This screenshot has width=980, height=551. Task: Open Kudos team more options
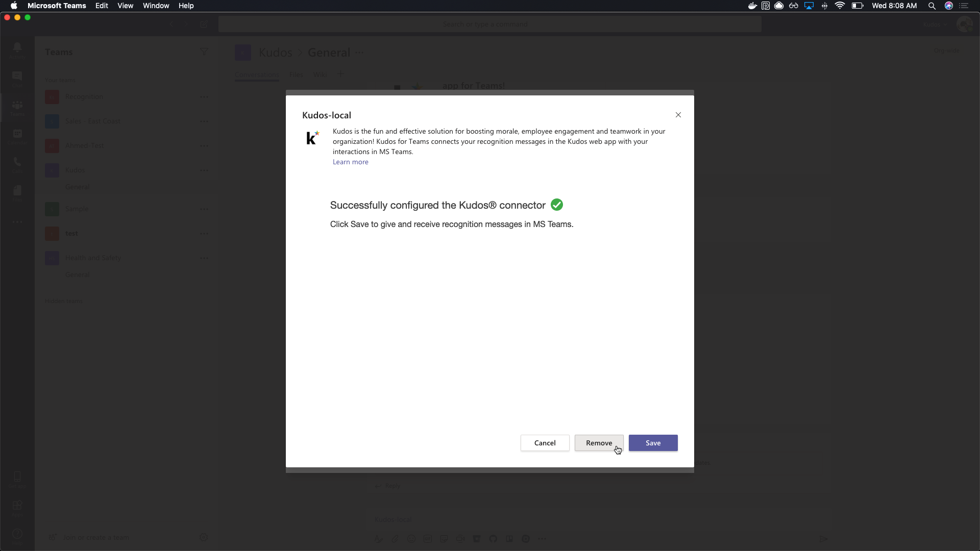coord(204,170)
